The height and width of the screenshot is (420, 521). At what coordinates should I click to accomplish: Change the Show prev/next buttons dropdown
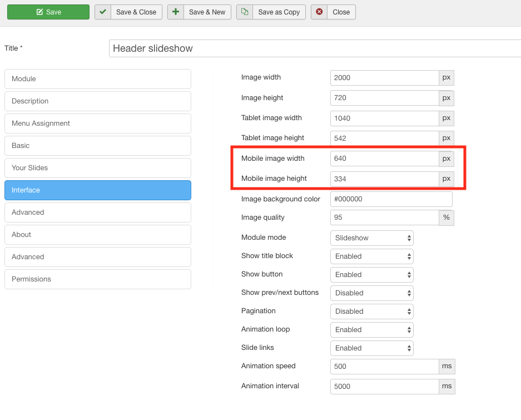tap(371, 293)
